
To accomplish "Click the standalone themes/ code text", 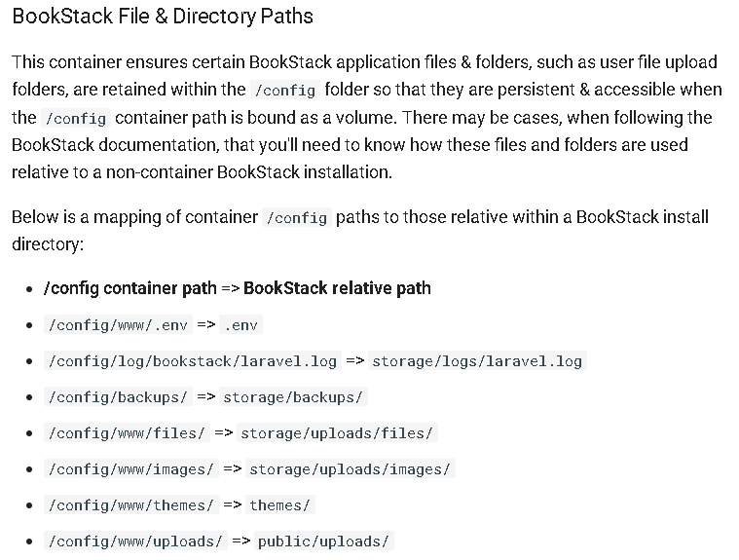I will tap(280, 504).
